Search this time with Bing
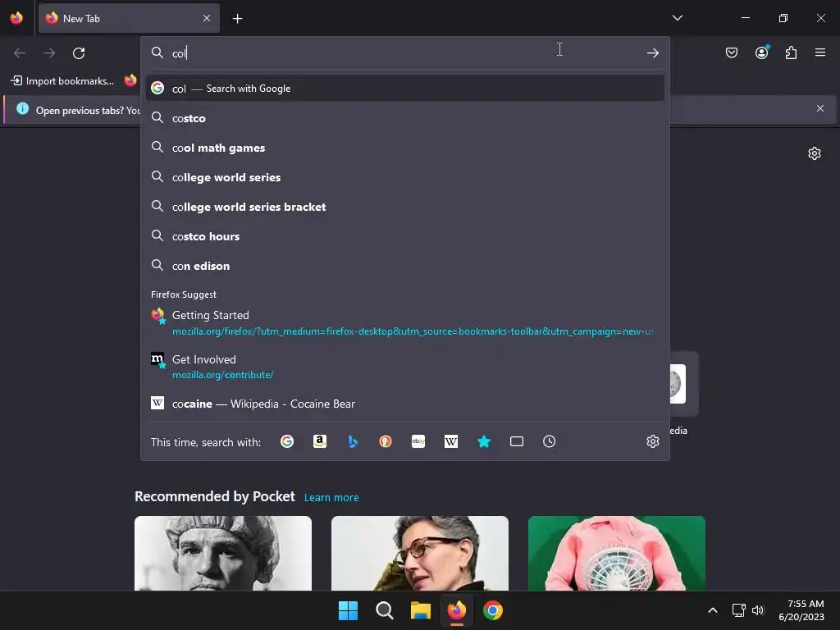 tap(353, 441)
